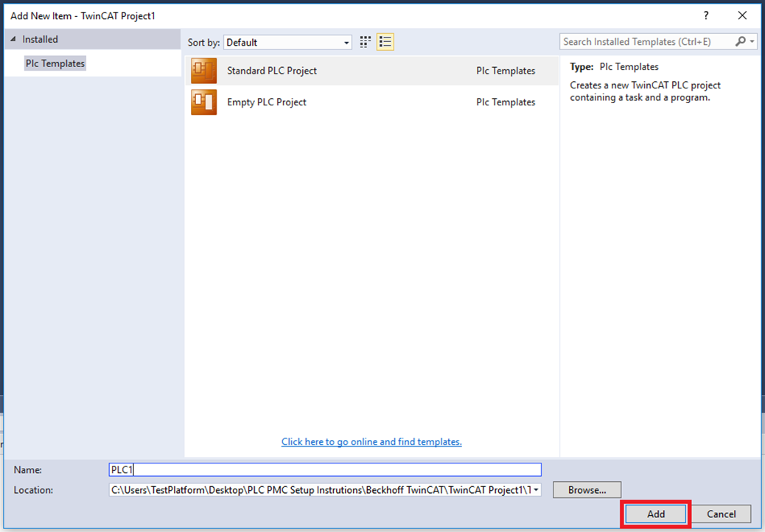Click the search magnifier icon
The width and height of the screenshot is (765, 532).
741,42
